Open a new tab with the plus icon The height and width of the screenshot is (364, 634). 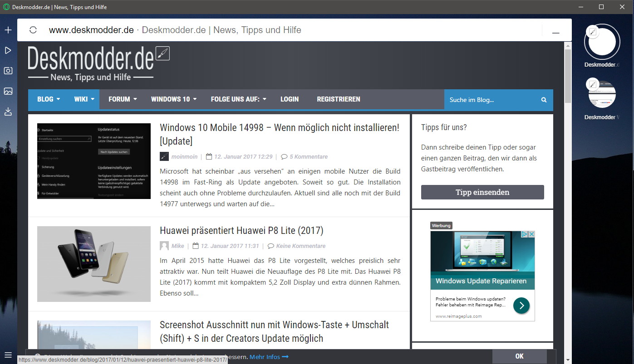click(8, 30)
